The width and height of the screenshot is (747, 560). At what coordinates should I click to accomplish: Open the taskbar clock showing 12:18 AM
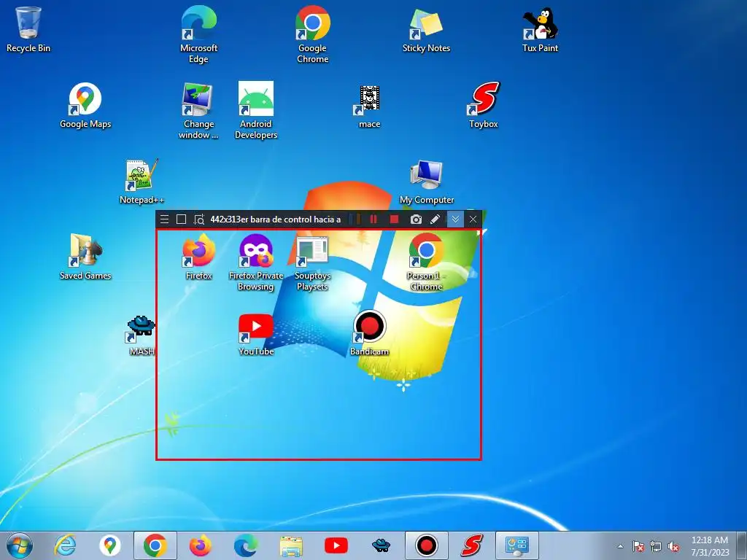pos(710,546)
